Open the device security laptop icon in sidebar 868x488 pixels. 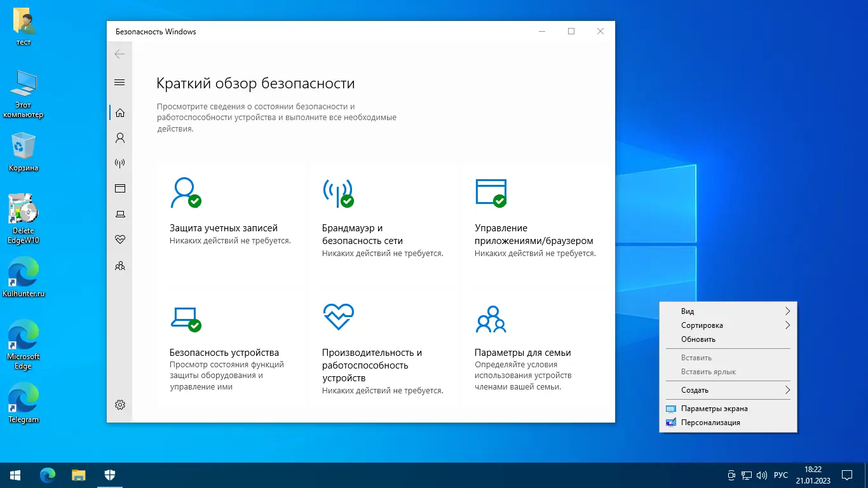coord(119,213)
